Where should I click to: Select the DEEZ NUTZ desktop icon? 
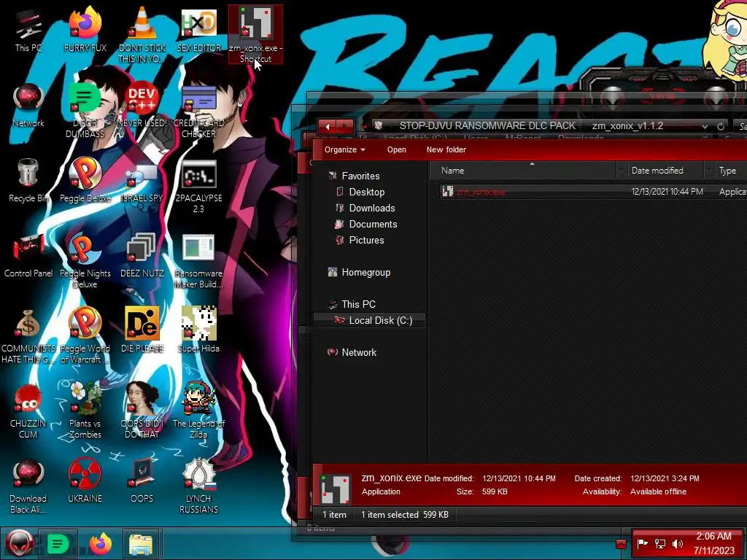142,256
